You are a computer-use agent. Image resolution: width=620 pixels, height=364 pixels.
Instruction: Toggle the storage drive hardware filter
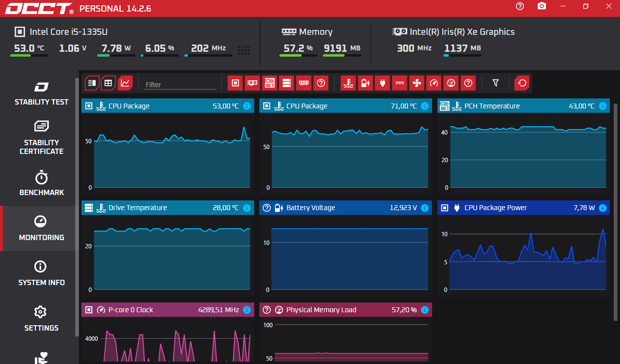[286, 83]
